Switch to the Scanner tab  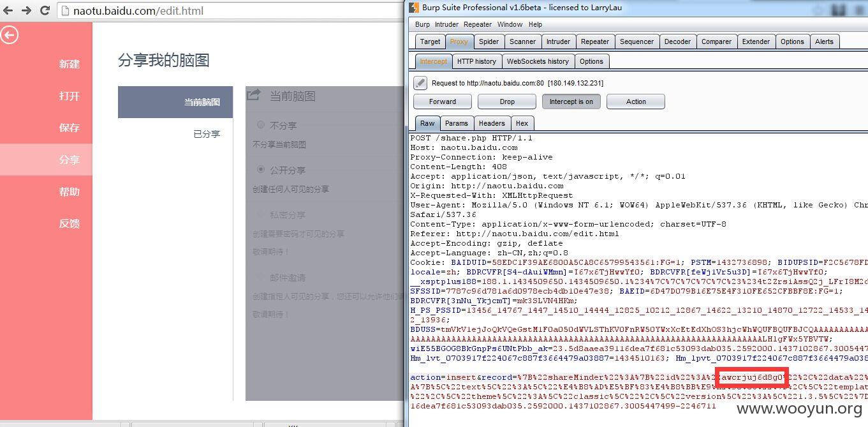coord(522,41)
